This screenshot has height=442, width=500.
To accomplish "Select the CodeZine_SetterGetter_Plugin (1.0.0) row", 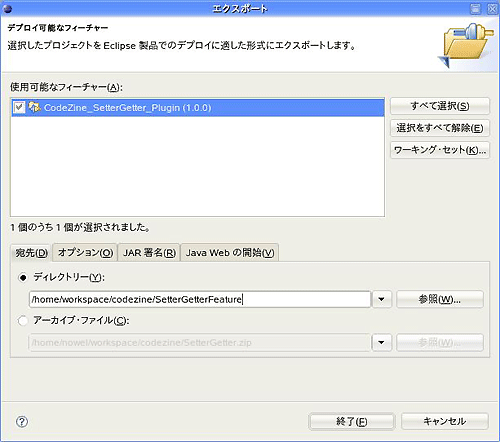I will [198, 107].
